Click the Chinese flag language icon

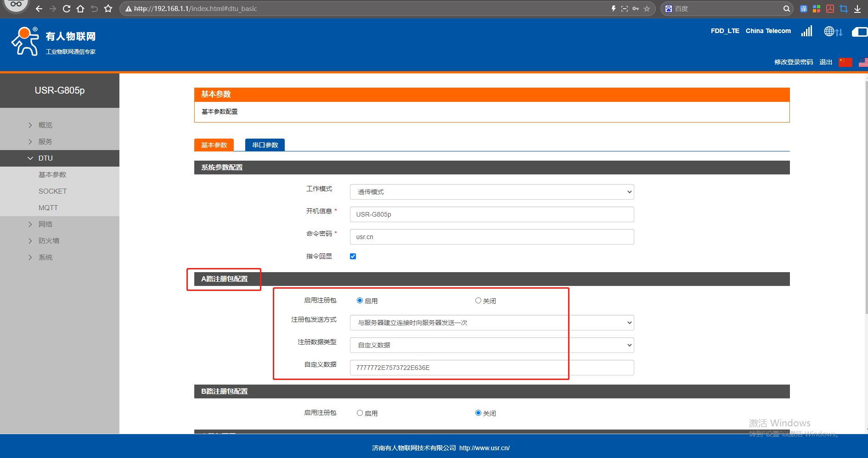tap(845, 62)
